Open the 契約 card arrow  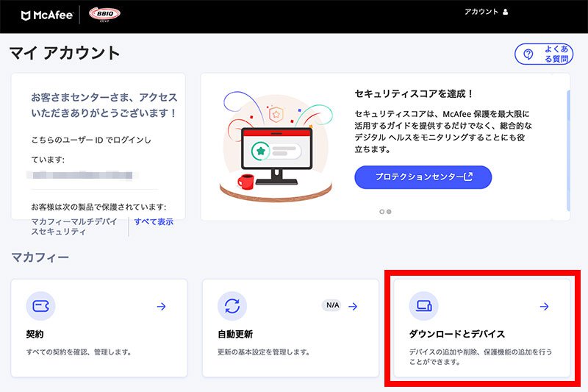coord(161,307)
